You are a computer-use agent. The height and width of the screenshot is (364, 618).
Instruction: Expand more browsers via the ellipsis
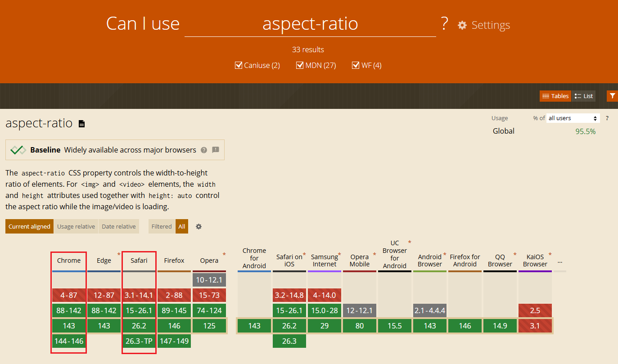559,261
